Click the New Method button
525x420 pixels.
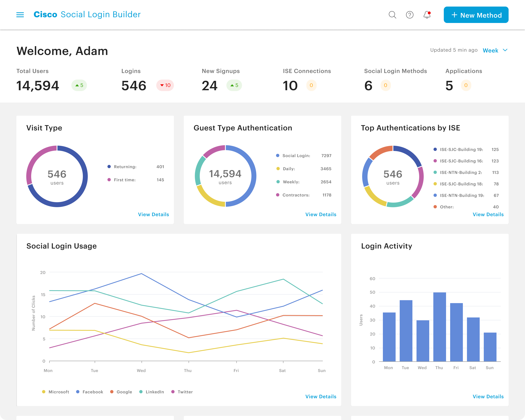pyautogui.click(x=476, y=15)
